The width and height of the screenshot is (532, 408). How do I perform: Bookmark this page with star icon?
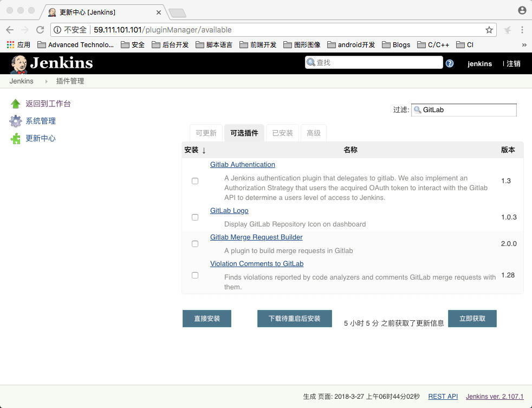click(x=489, y=30)
